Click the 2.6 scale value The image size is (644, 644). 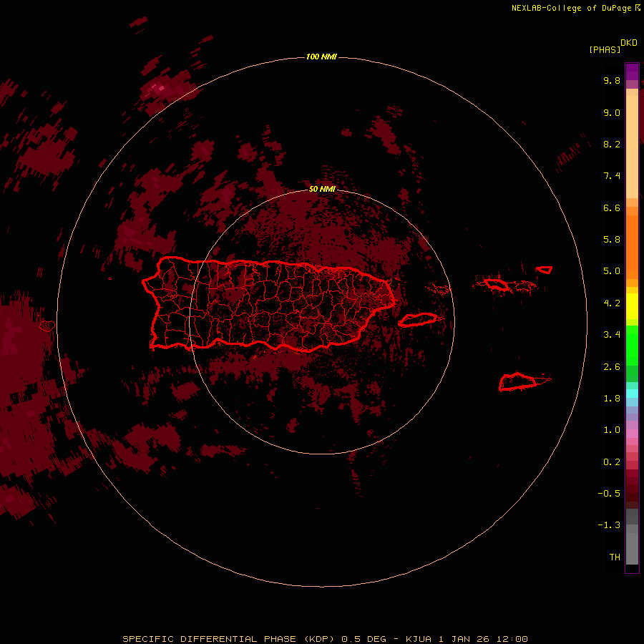click(612, 367)
